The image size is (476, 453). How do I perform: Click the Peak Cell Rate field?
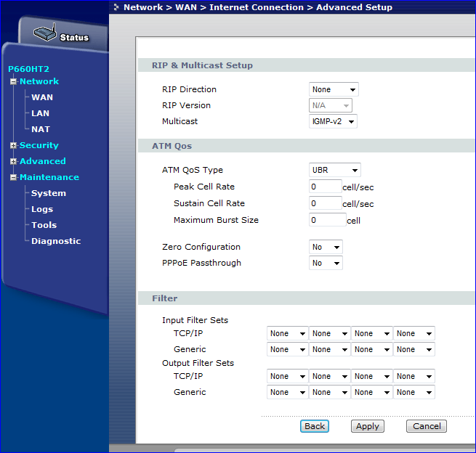(x=326, y=187)
